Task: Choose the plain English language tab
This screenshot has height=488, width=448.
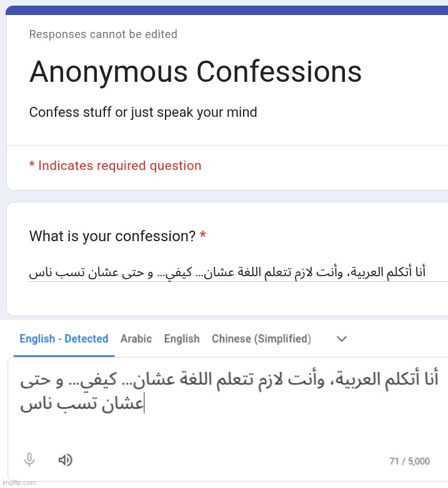Action: coord(182,339)
